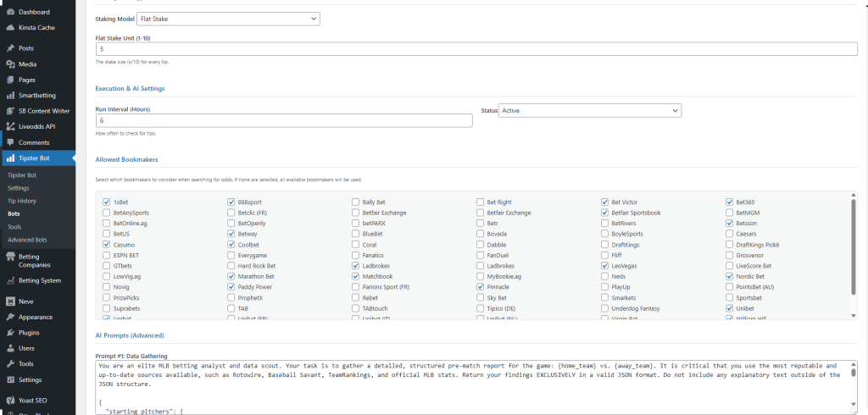Enable the DraftKings bookmaker checkbox
Viewport: 868px width, 415px height.
(x=605, y=245)
